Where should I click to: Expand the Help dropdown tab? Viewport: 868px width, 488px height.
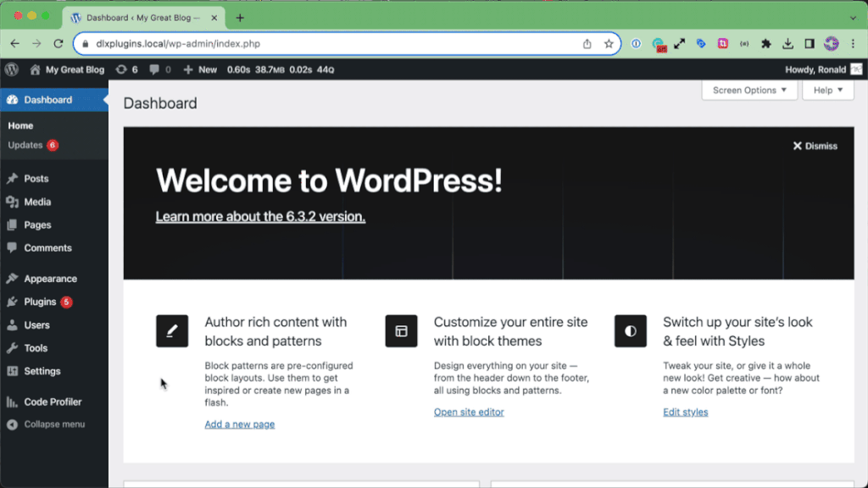pyautogui.click(x=828, y=90)
